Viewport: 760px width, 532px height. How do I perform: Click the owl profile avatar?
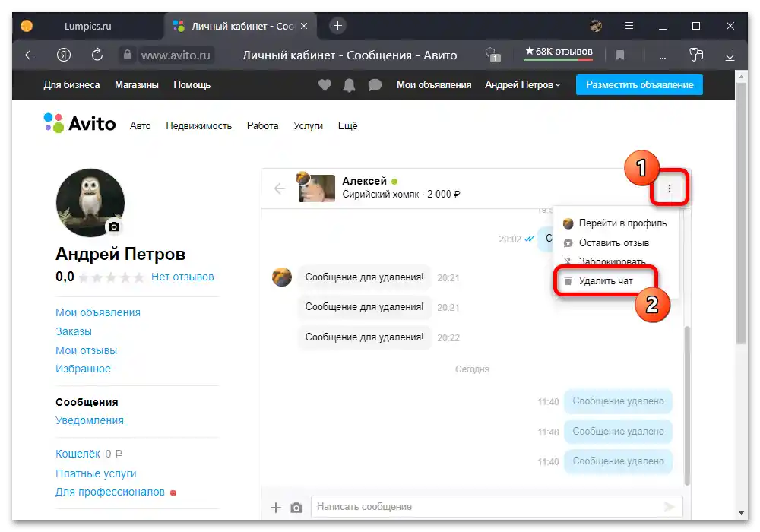point(90,202)
